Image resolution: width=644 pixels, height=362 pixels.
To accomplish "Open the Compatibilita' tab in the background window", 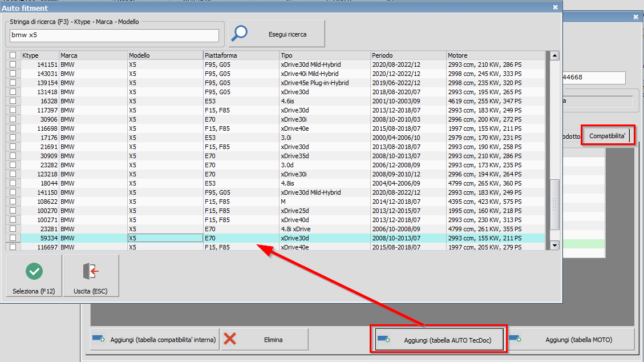I will coord(607,136).
